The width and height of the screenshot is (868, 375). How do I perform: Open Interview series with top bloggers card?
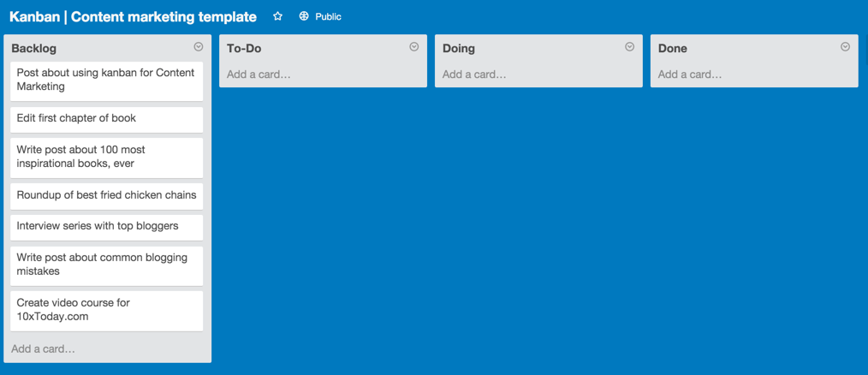(x=107, y=228)
